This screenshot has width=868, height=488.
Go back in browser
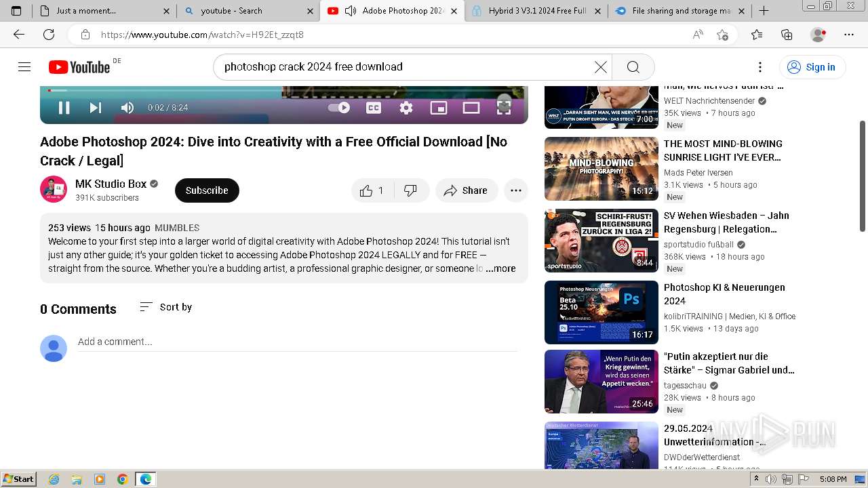(19, 35)
